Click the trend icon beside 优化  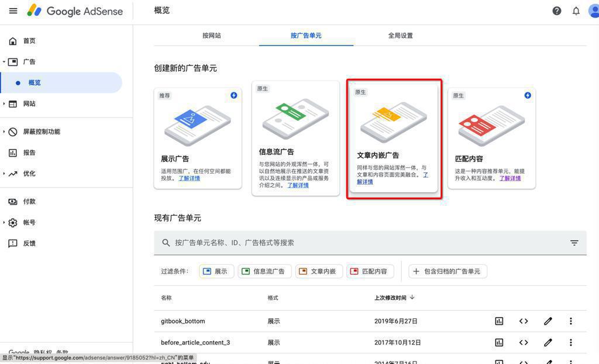(13, 174)
